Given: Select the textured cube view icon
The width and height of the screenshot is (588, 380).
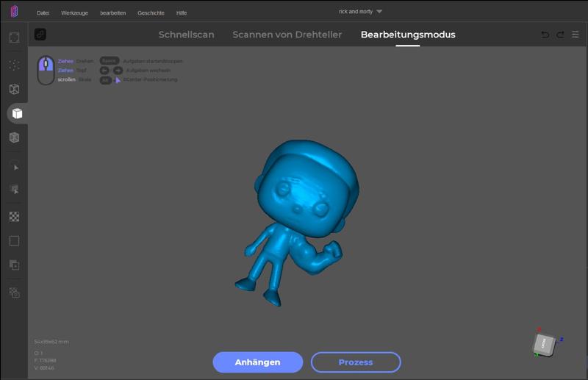Looking at the screenshot, I should (x=14, y=137).
